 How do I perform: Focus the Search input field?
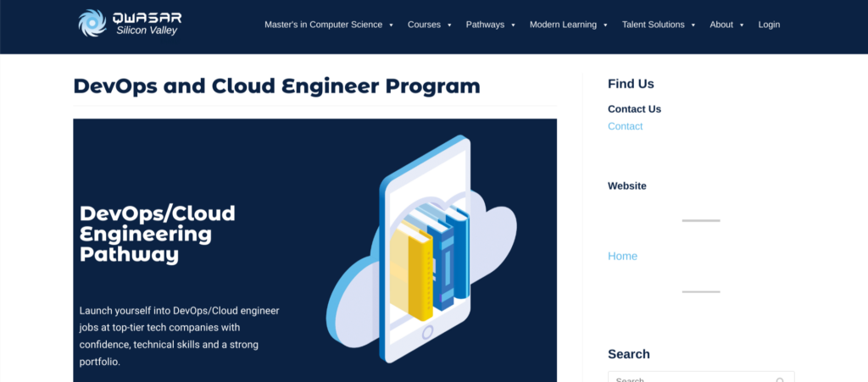[x=691, y=378]
